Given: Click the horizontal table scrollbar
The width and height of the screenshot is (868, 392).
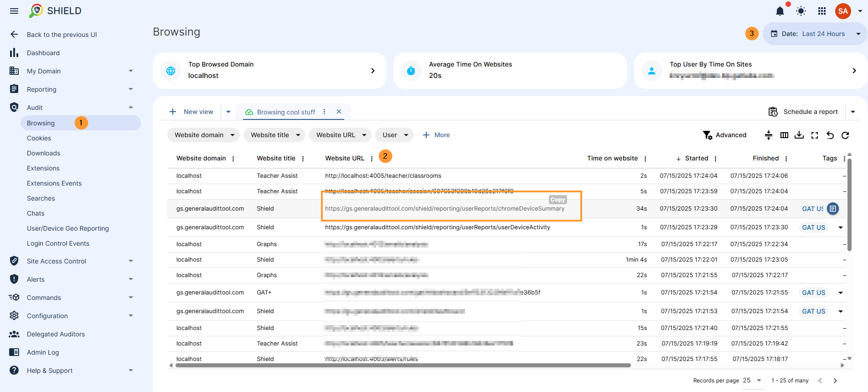Looking at the screenshot, I should pos(403,366).
